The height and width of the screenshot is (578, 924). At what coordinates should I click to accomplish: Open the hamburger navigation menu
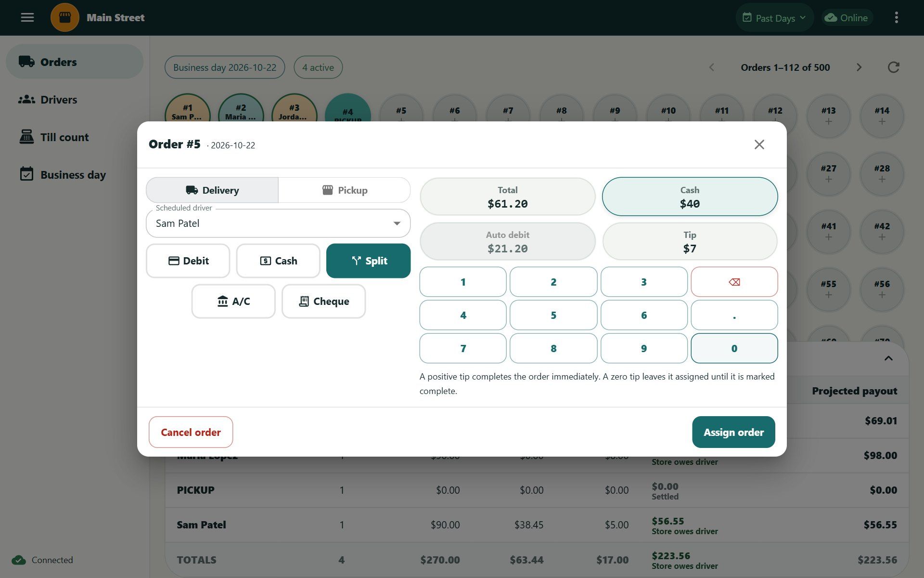[x=27, y=18]
